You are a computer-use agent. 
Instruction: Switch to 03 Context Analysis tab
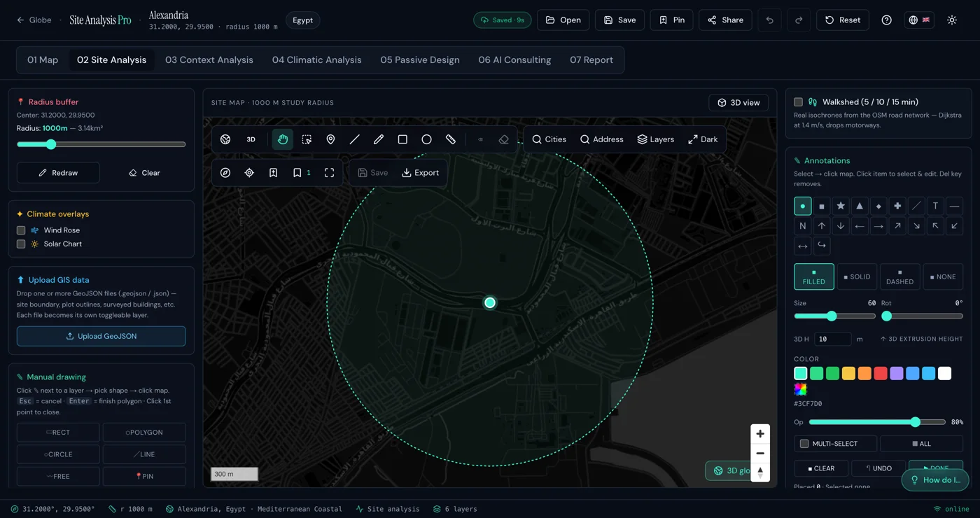tap(209, 60)
